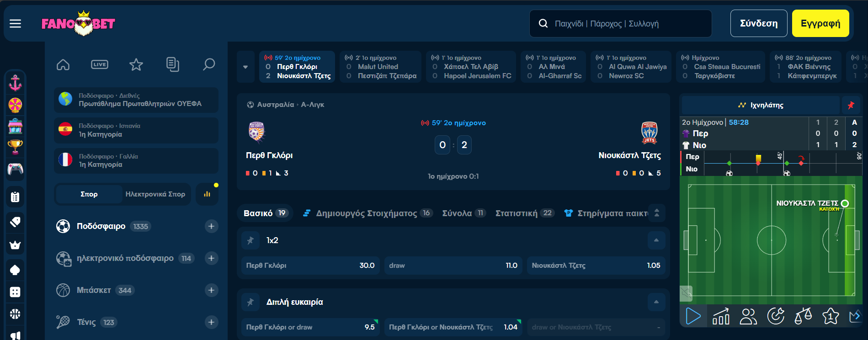868x340 pixels.
Task: Collapse the 1x2 market section
Action: pos(656,240)
